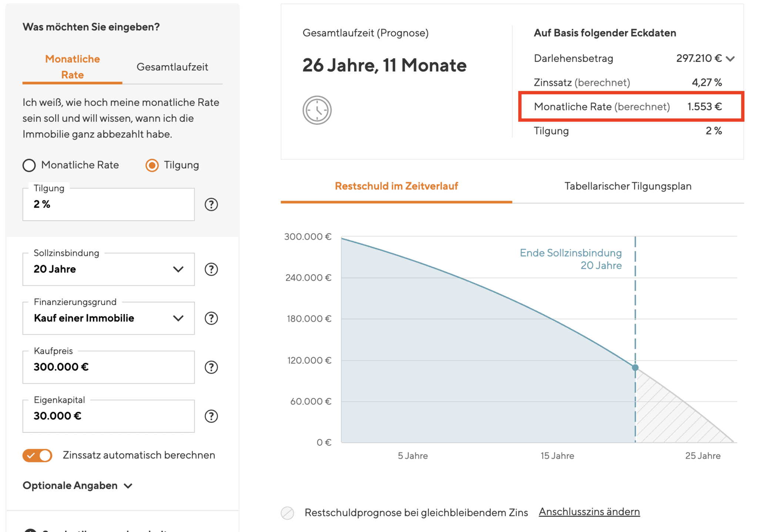Click the Anschlusszins ändern link
Viewport: 758px width, 532px height.
pyautogui.click(x=589, y=512)
